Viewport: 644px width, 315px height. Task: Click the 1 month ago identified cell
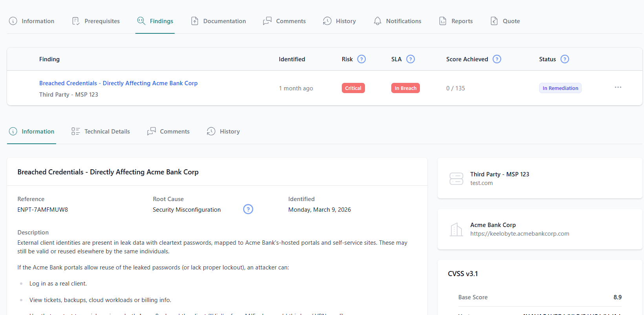tap(296, 88)
